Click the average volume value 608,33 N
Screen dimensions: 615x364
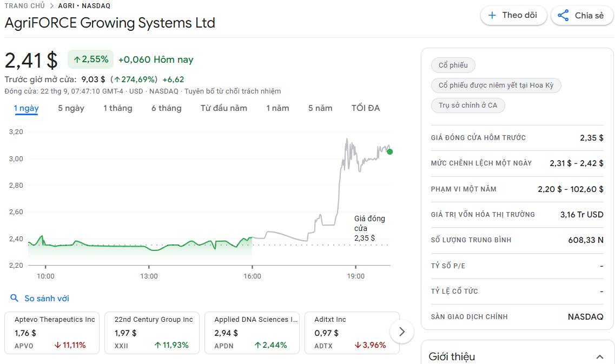point(586,240)
